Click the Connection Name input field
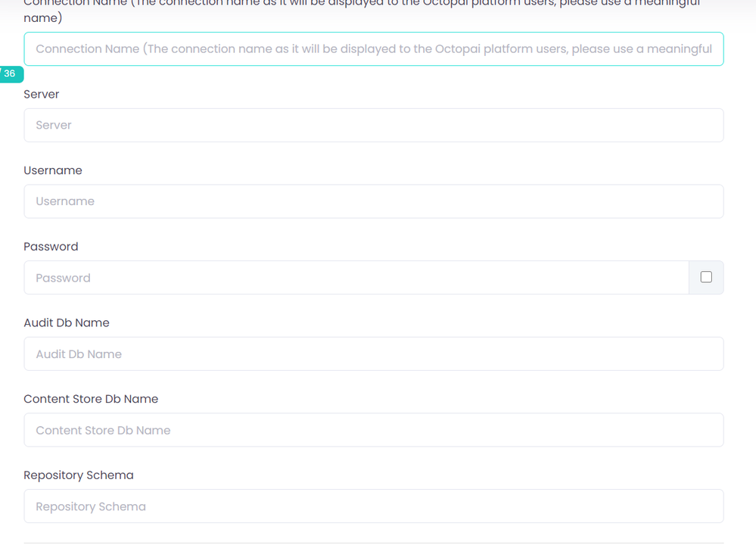 (x=374, y=48)
